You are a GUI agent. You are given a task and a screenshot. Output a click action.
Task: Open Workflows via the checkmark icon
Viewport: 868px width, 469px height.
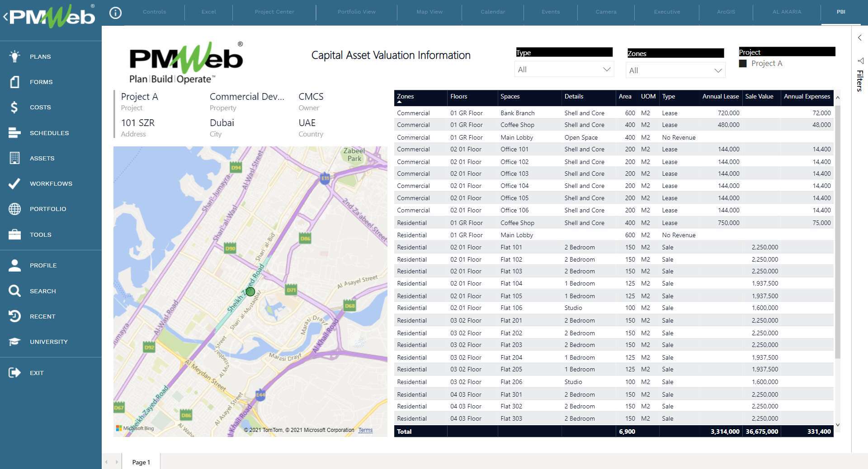[x=14, y=183]
